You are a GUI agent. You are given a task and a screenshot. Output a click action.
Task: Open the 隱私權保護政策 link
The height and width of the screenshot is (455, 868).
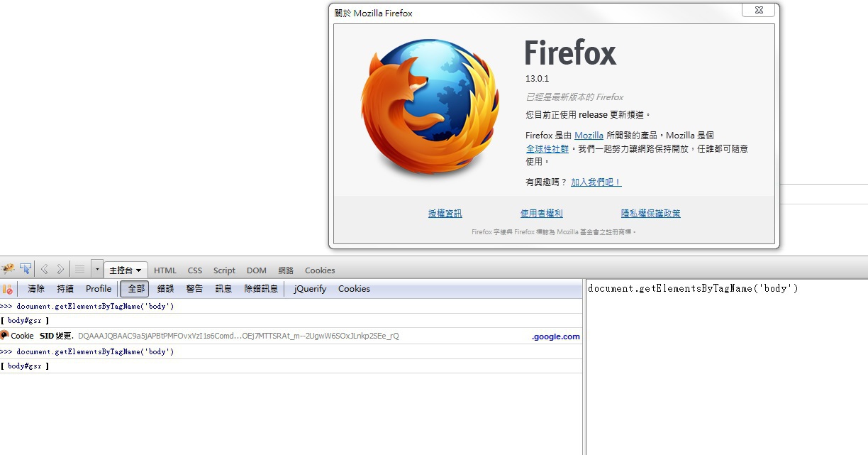tap(650, 214)
